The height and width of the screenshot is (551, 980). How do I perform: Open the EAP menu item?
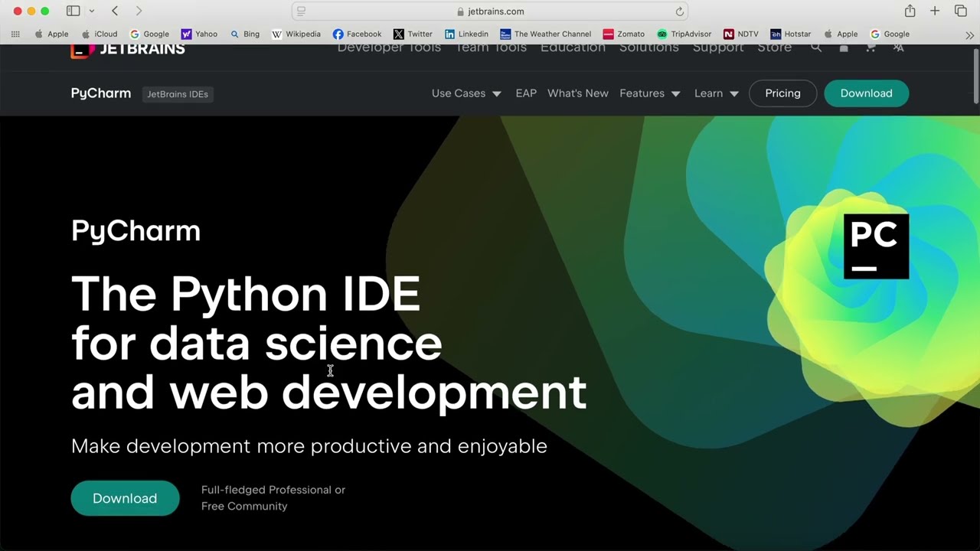526,93
